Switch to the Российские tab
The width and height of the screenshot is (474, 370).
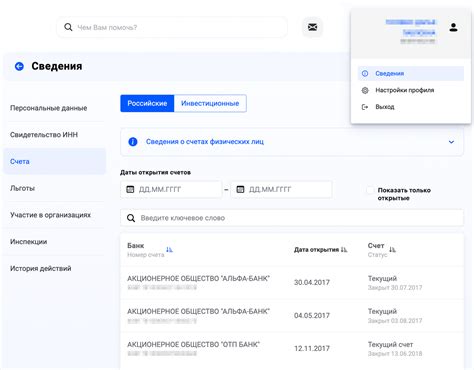(147, 103)
